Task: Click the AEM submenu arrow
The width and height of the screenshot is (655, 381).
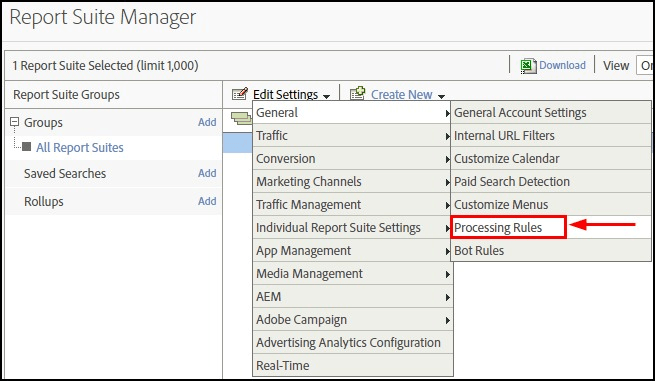Action: [447, 297]
